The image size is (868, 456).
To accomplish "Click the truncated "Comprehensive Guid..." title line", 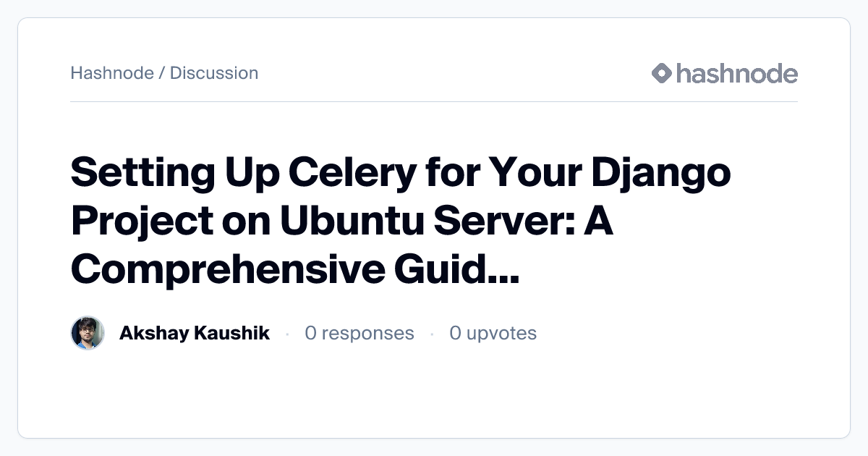I will [x=294, y=269].
